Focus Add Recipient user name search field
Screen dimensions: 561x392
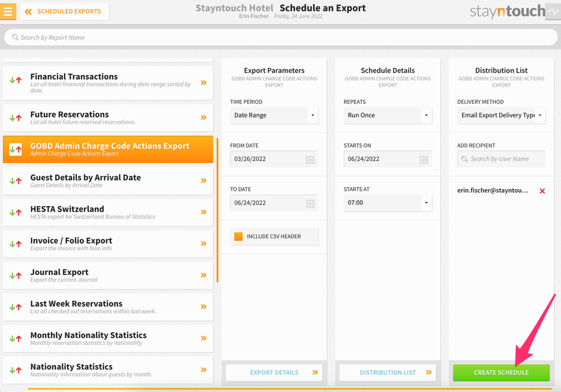point(501,159)
